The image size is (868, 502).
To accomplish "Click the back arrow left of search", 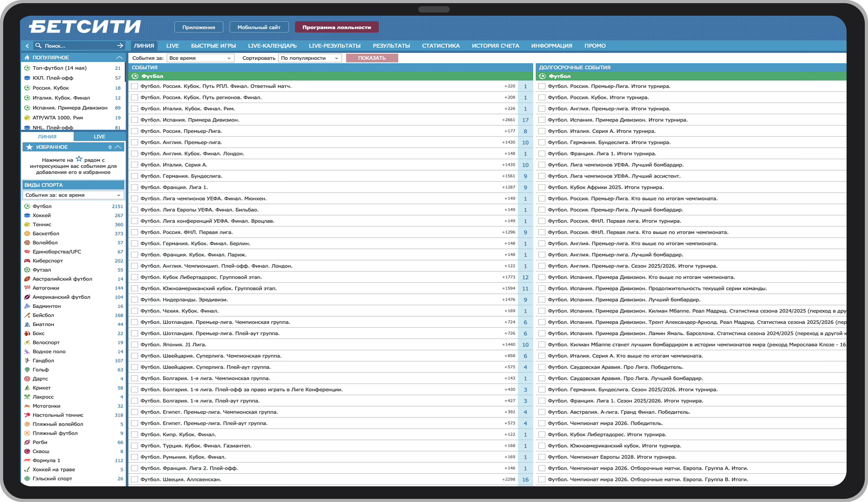I will pyautogui.click(x=27, y=45).
